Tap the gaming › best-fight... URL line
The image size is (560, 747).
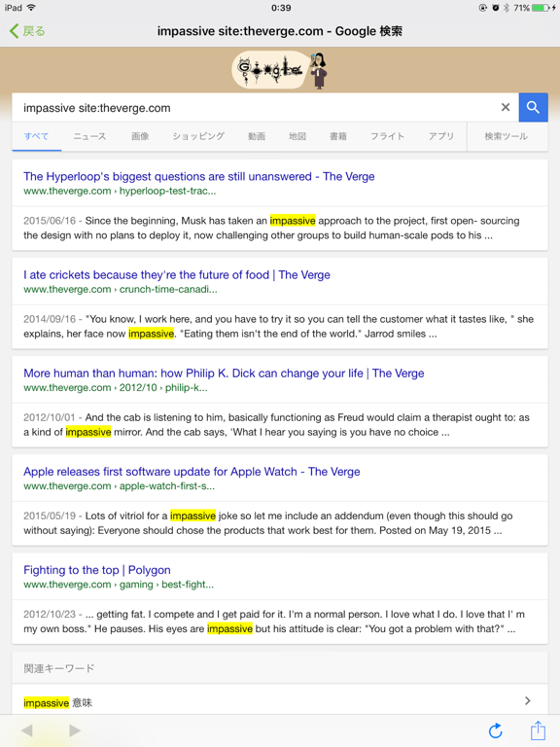[x=119, y=585]
